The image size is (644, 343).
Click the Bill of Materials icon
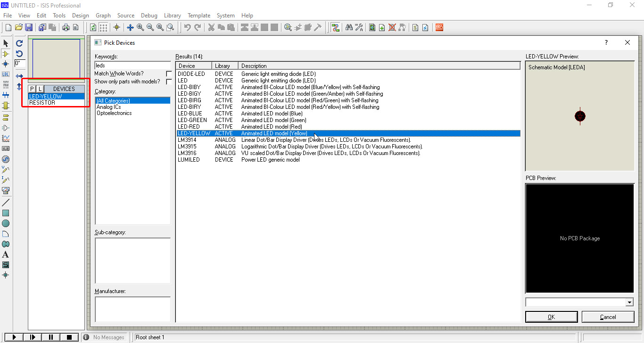coord(415,28)
